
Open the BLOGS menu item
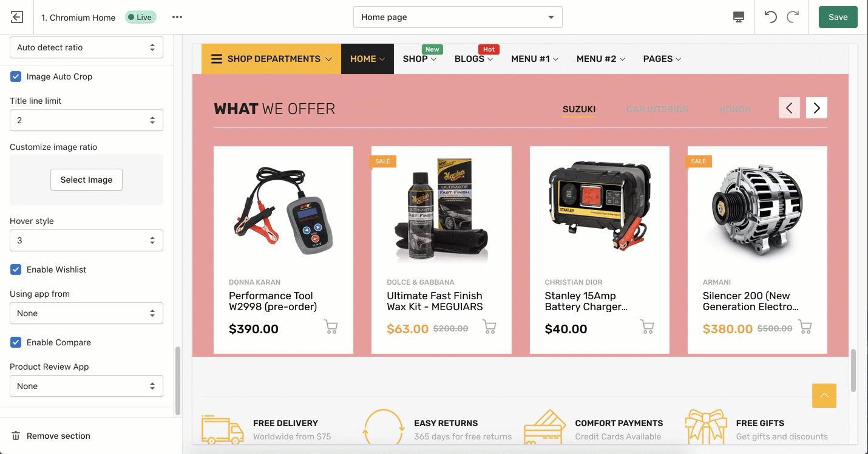pyautogui.click(x=473, y=59)
